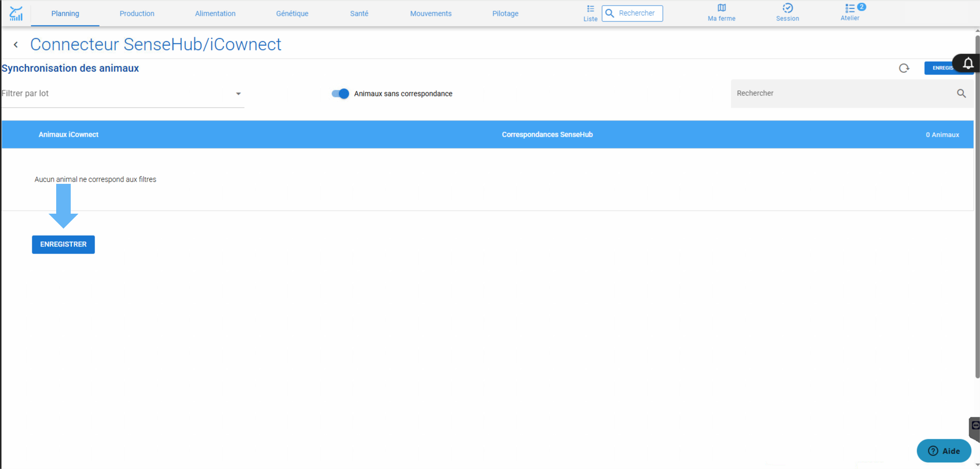The width and height of the screenshot is (980, 469).
Task: Open the Mouvements tab
Action: [431, 13]
